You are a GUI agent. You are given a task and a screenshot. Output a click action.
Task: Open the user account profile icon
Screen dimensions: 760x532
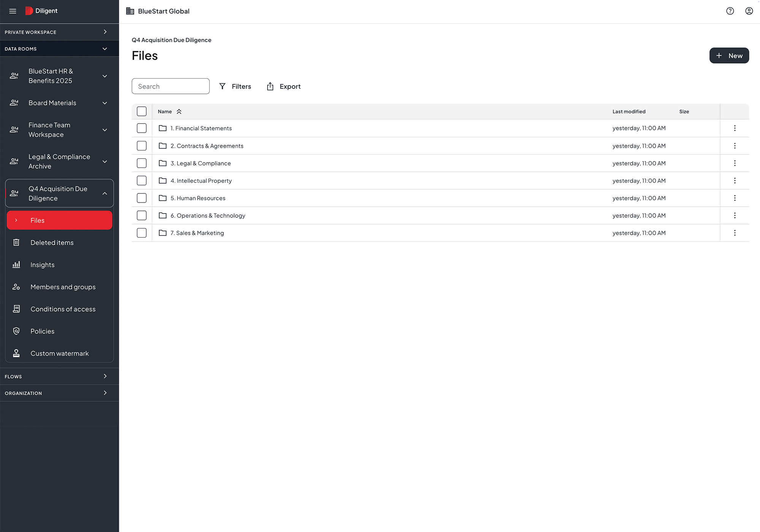(749, 11)
